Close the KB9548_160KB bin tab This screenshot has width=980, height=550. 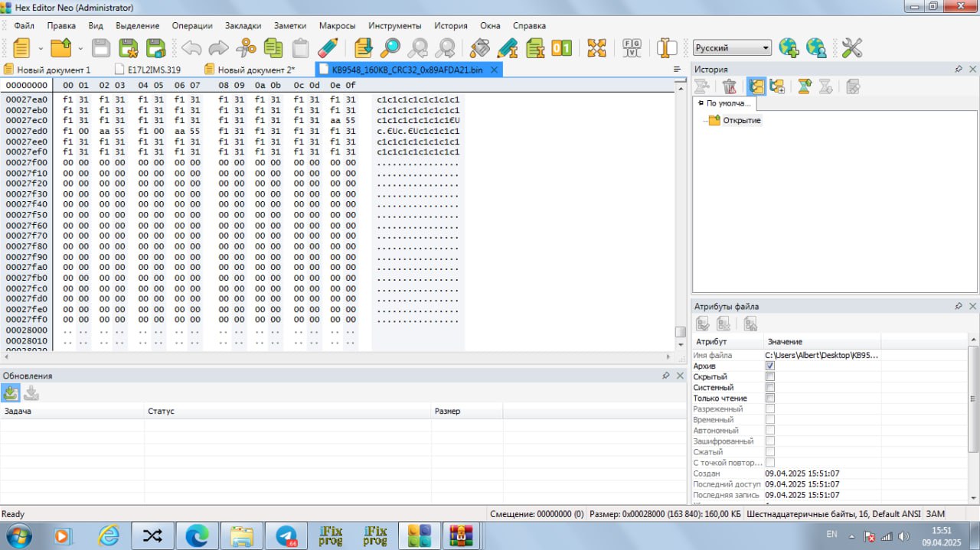point(495,70)
